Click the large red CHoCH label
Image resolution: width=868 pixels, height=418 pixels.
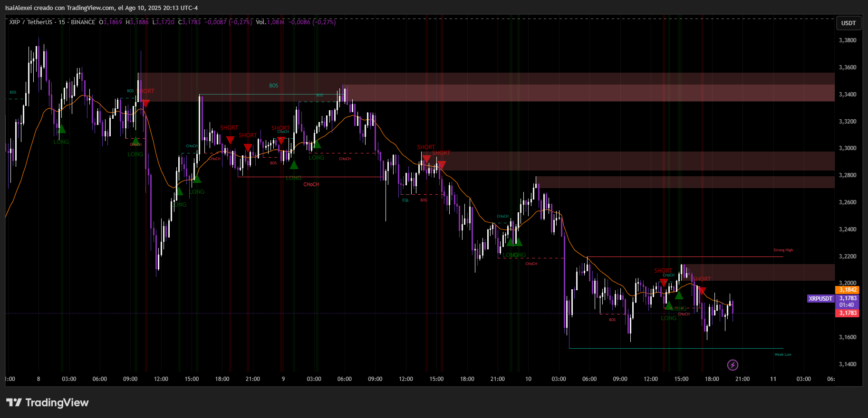click(x=311, y=184)
